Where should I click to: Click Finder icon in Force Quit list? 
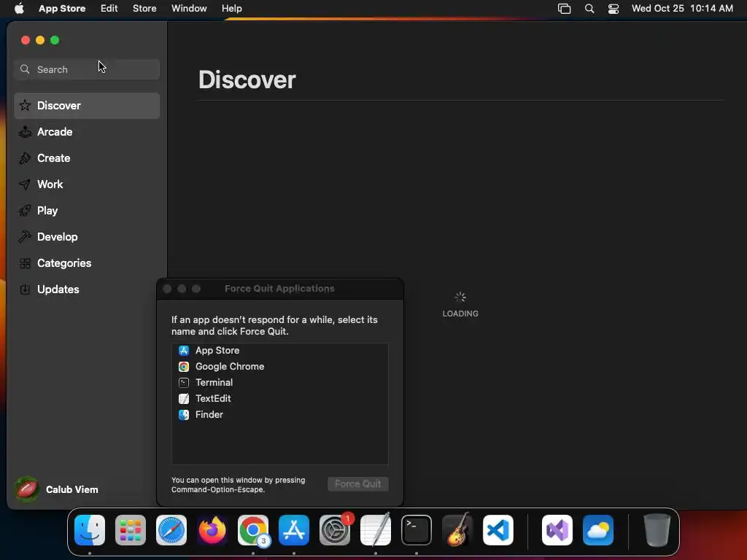[x=184, y=415]
